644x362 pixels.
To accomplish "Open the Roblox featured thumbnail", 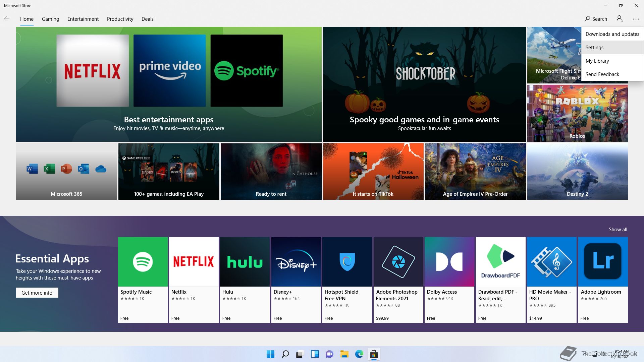I will [577, 113].
